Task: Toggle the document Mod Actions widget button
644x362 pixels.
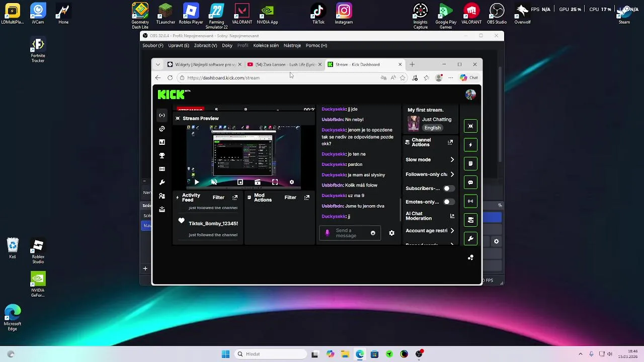Action: 470,163
